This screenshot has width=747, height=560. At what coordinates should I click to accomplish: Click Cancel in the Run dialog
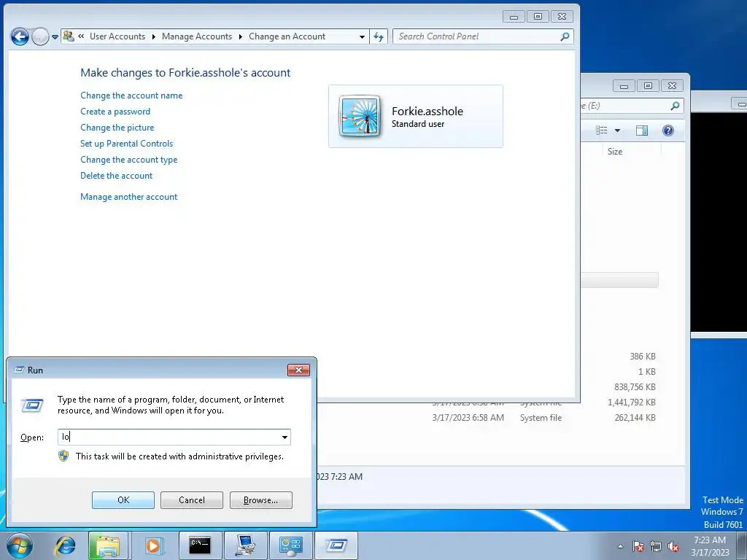(192, 500)
